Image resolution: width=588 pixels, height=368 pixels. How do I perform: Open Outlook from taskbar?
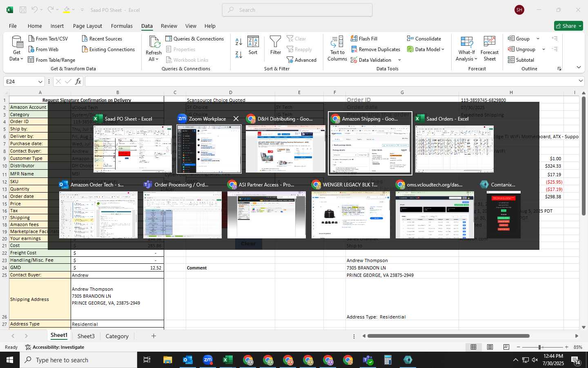click(188, 360)
